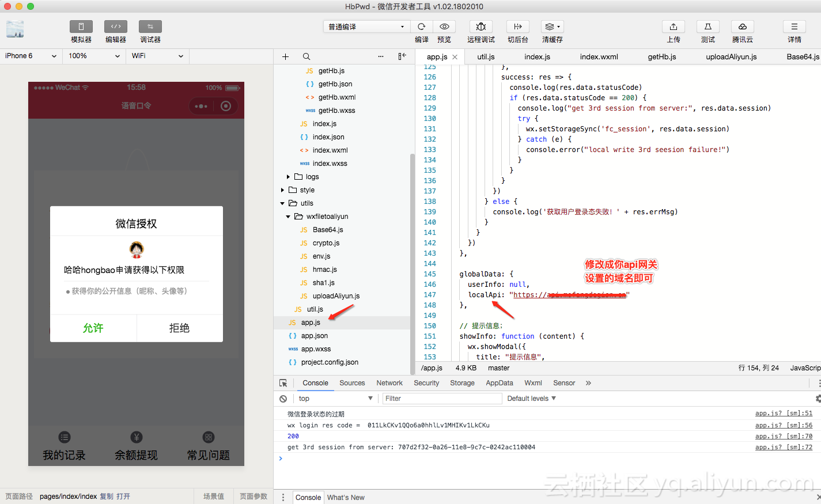
Task: Open Tencent Cloud (腾讯云)
Action: coord(743,26)
